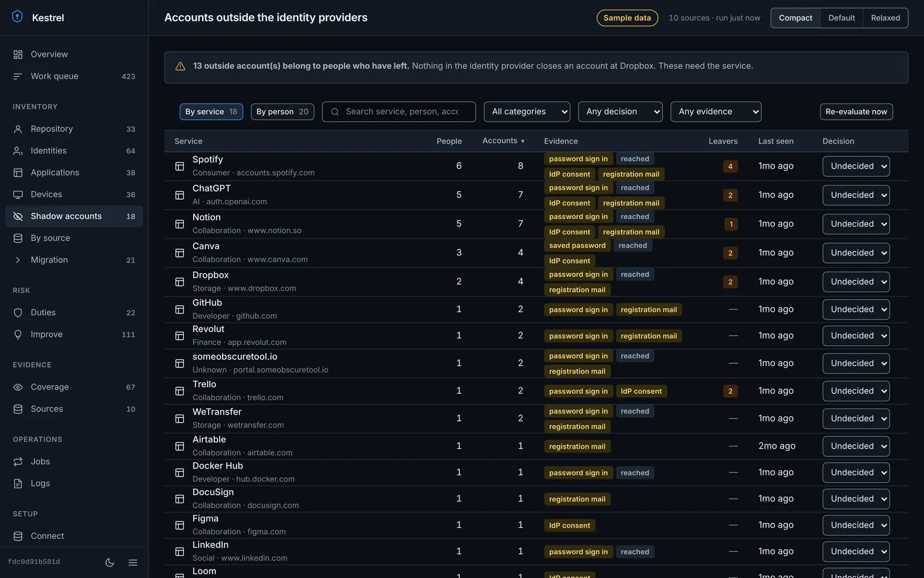Image resolution: width=924 pixels, height=578 pixels.
Task: Click the Spotify row service icon
Action: tap(180, 166)
